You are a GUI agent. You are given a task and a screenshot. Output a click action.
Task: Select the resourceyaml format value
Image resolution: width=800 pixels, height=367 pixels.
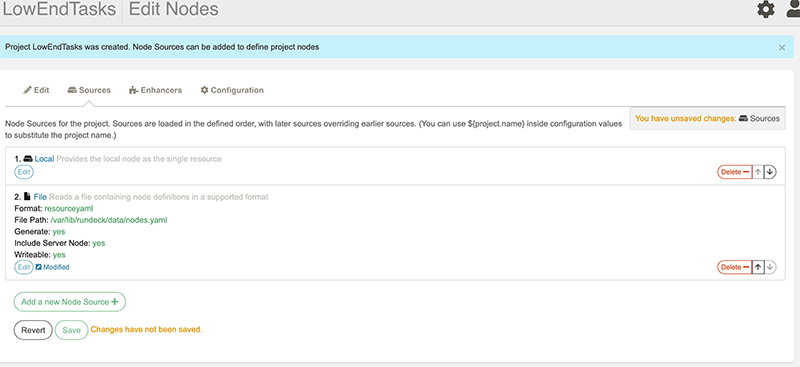click(x=69, y=208)
